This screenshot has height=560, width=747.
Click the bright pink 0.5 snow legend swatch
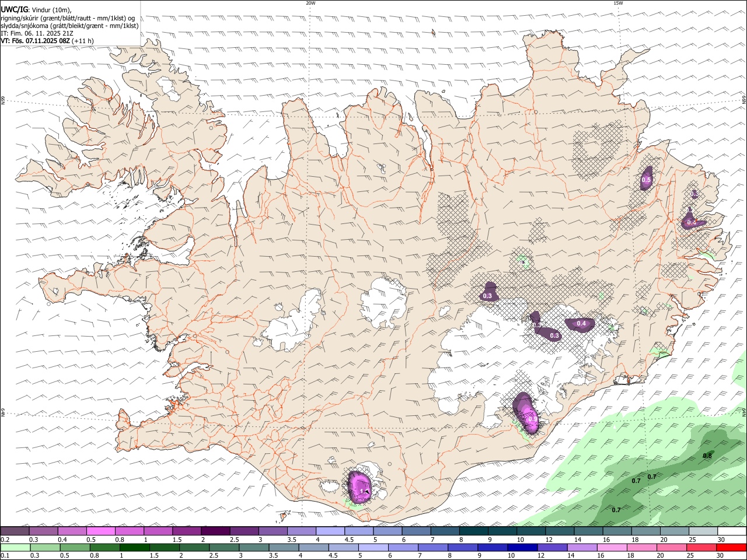click(101, 531)
